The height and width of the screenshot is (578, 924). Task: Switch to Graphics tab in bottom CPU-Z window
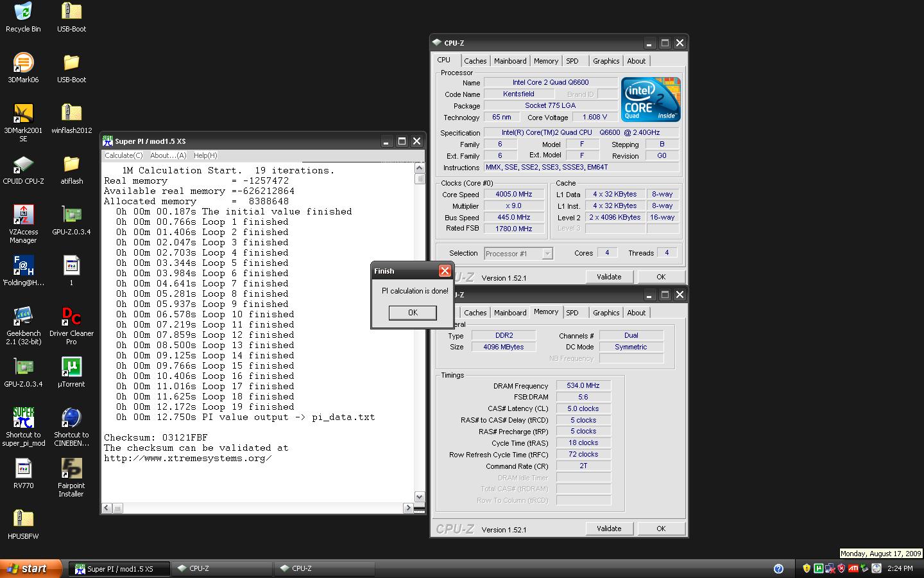[606, 313]
